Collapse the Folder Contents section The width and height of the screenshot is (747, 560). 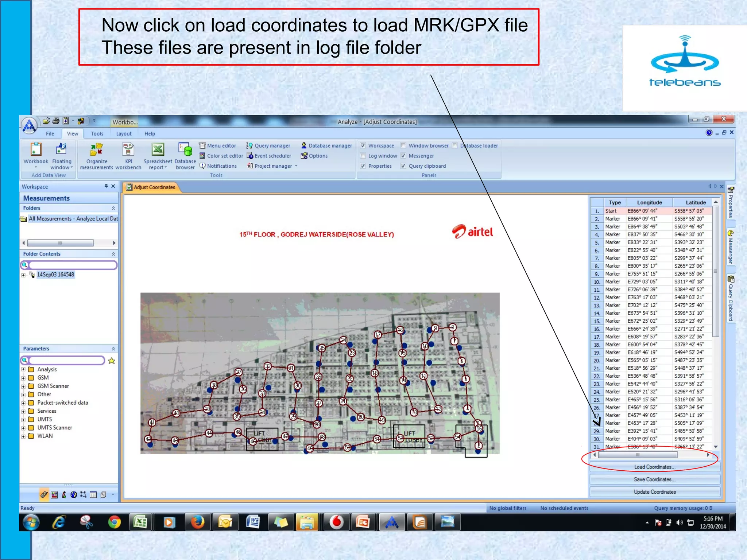pyautogui.click(x=113, y=254)
